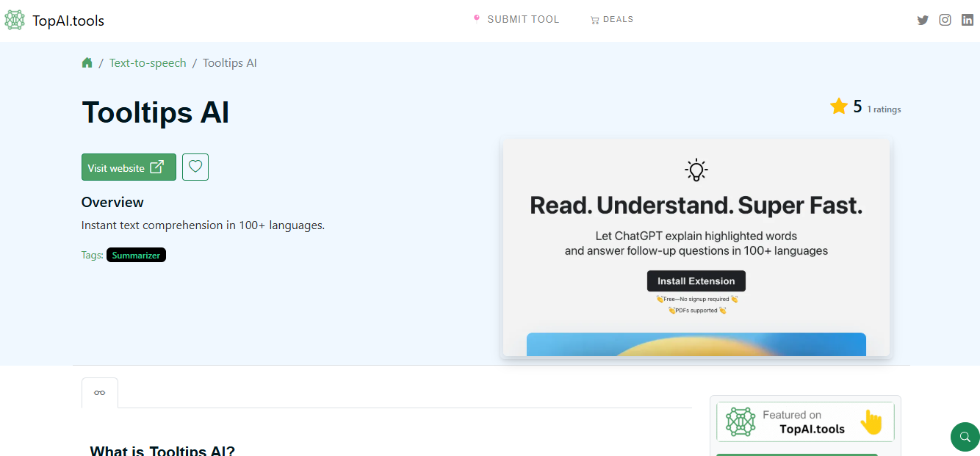Click 'Instant text comprehension in 100+ languages.'

(203, 225)
